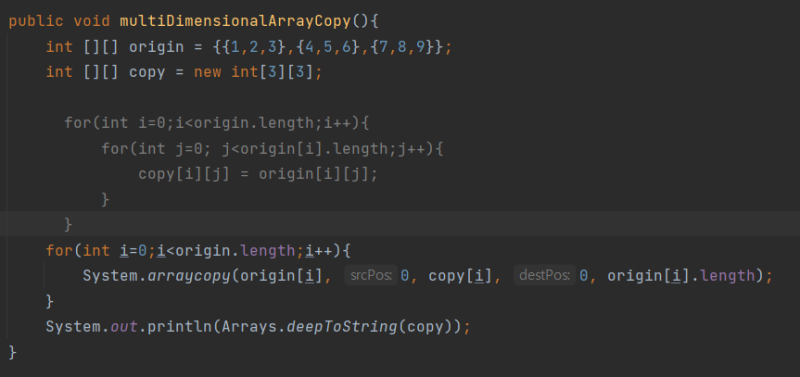The height and width of the screenshot is (377, 800).
Task: Click 'origin[i].length' argument in arraycopy call
Action: 681,276
